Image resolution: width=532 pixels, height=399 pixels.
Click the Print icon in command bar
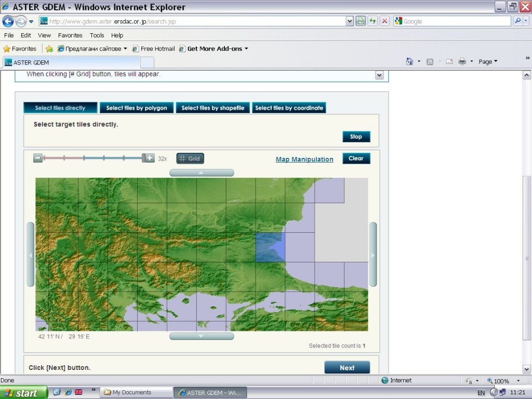click(x=462, y=61)
